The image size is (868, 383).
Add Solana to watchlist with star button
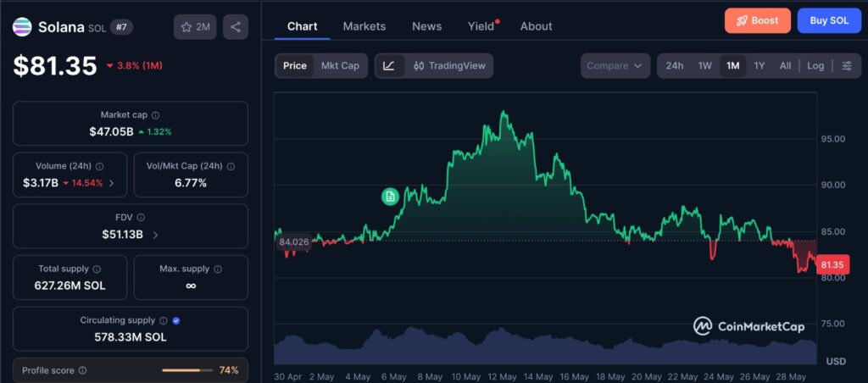click(x=195, y=27)
